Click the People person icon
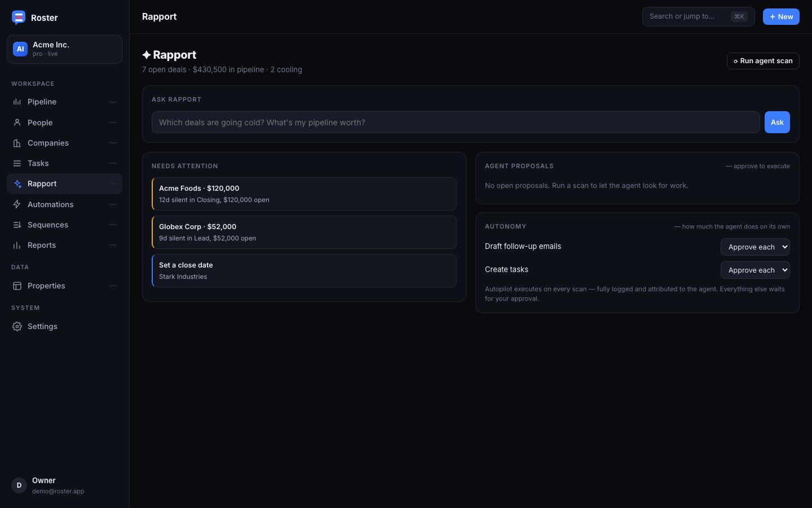Image resolution: width=812 pixels, height=508 pixels. pos(17,122)
